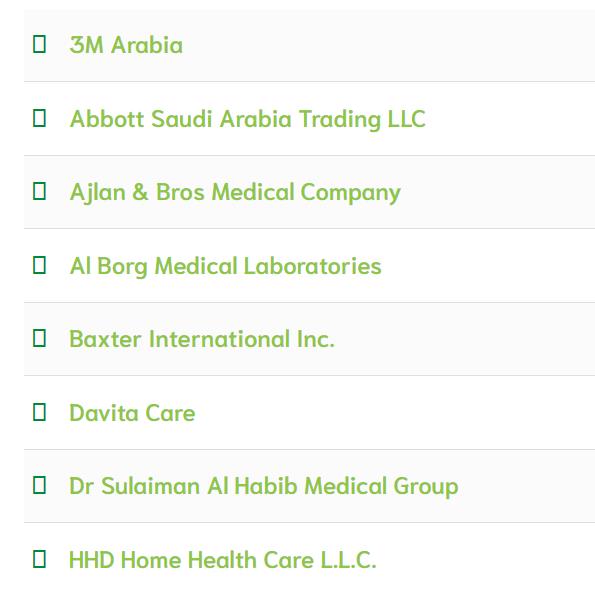This screenshot has height=592, width=595.
Task: Visit Ajlan & Bros Medical Company page
Action: [235, 192]
